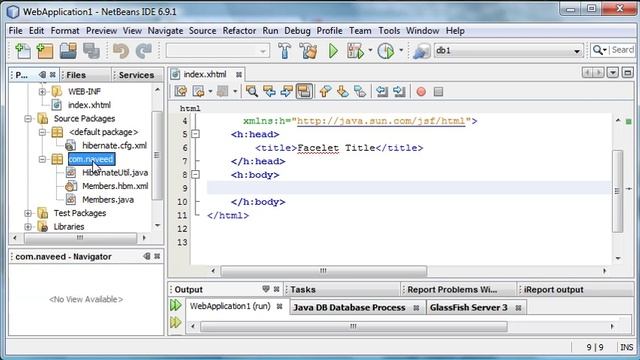The width and height of the screenshot is (640, 360).
Task: Click the Redo toolbar icon
Action: (144, 51)
